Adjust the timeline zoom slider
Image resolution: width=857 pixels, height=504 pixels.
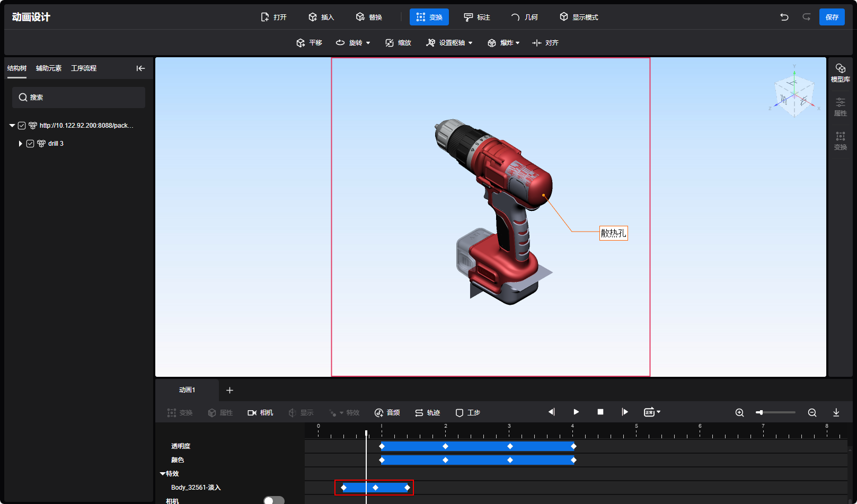click(760, 412)
